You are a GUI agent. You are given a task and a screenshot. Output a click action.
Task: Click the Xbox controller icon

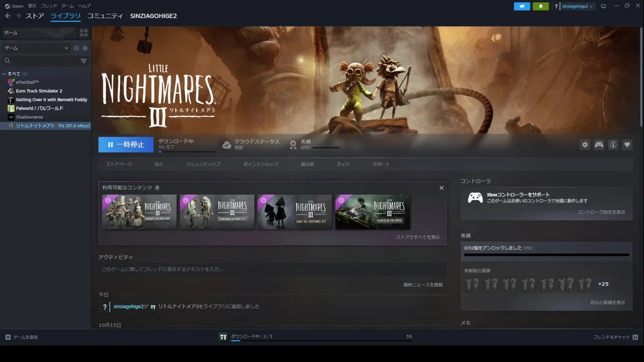(475, 198)
